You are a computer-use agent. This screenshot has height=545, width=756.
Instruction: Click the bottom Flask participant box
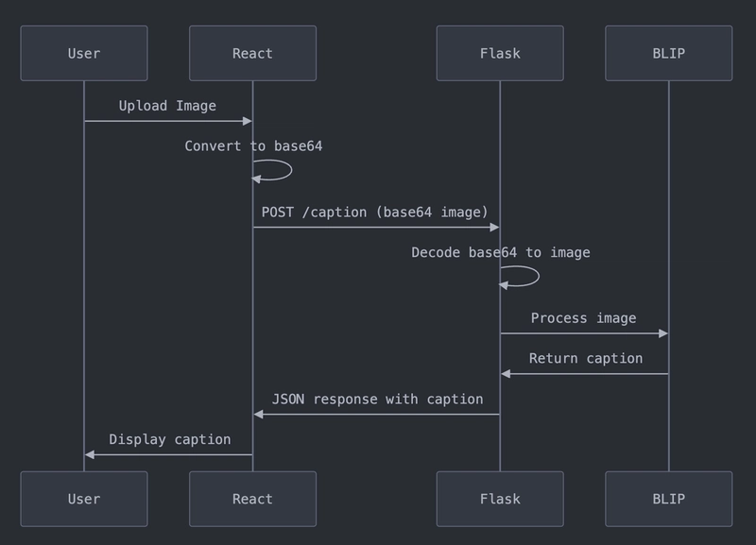point(500,499)
